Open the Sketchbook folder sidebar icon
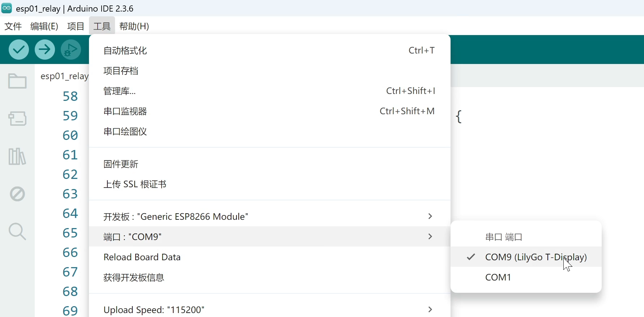 point(17,81)
